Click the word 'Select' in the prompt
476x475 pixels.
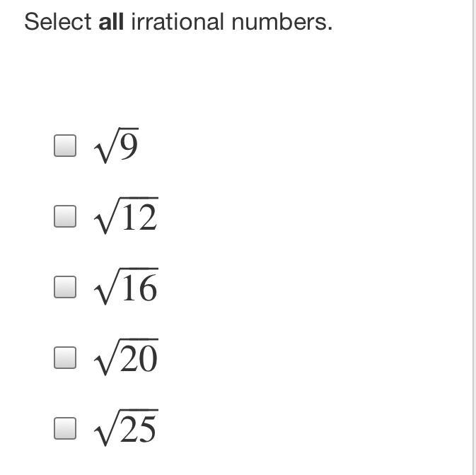(58, 22)
